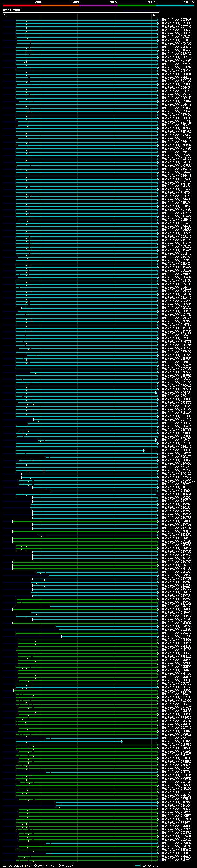The image size is (197, 868).
Task: Select the UniRef100_P27490 label
Action: coord(176,60)
